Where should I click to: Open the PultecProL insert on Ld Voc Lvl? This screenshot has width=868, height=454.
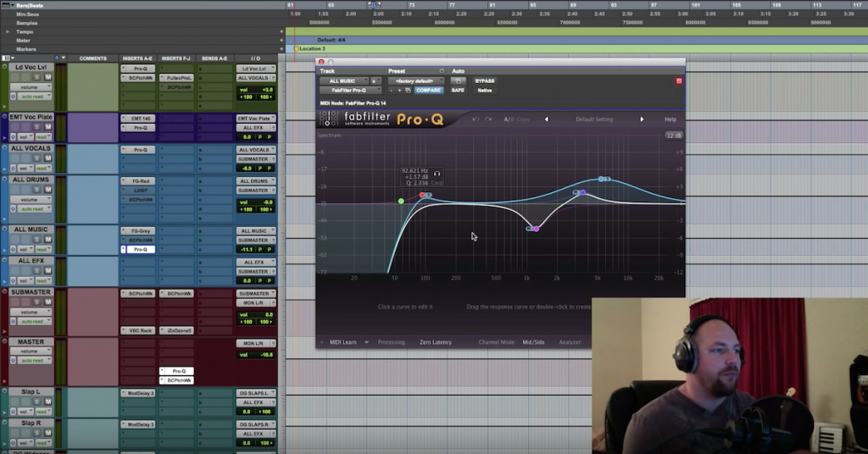point(179,78)
